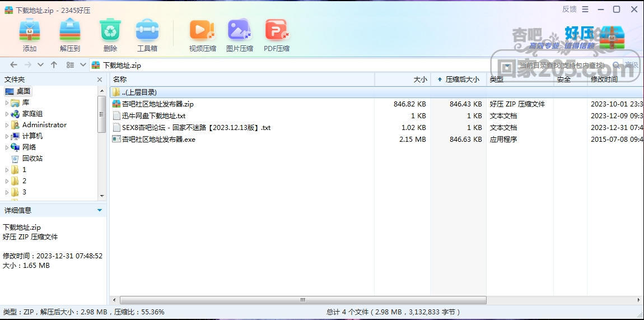The image size is (644, 320).
Task: Click the 计算机 computer icon
Action: [x=15, y=136]
